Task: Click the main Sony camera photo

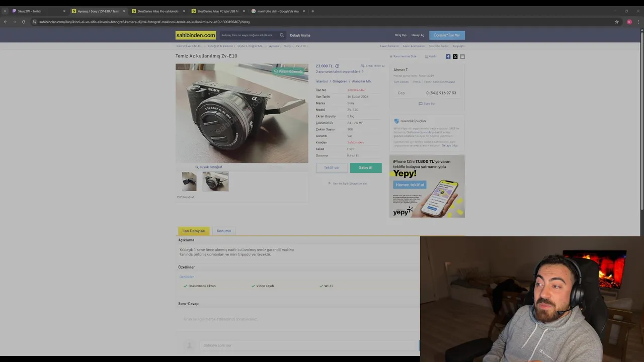Action: click(x=242, y=113)
